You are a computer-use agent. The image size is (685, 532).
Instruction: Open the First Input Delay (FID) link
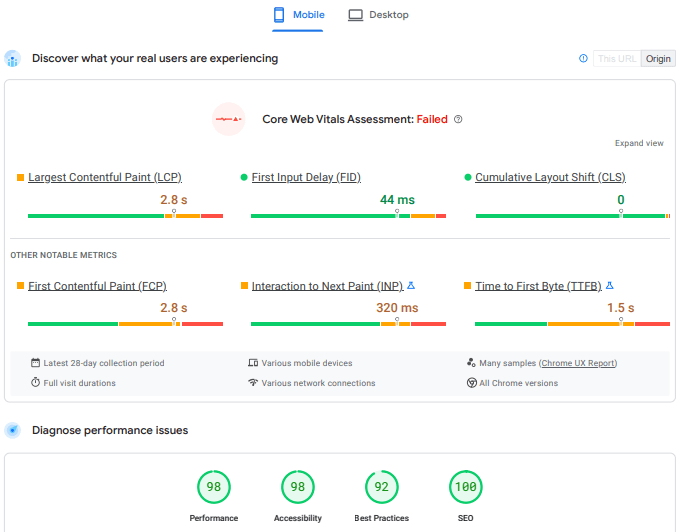306,177
